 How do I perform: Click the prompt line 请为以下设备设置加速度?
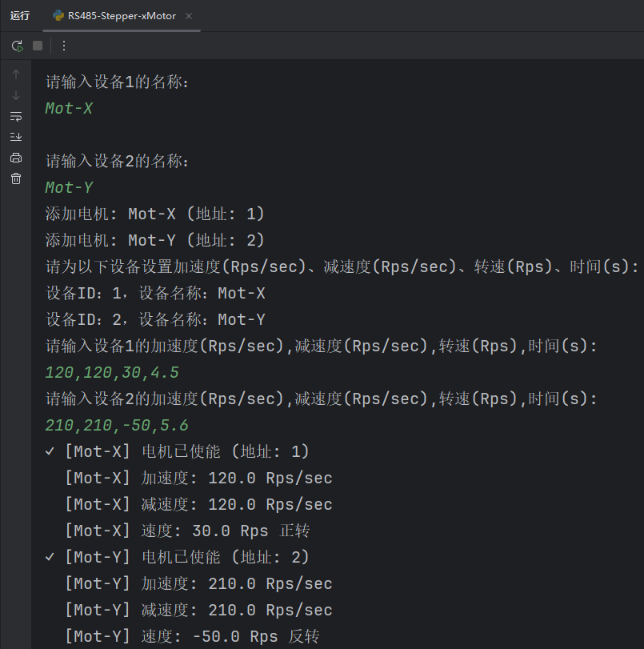[342, 267]
